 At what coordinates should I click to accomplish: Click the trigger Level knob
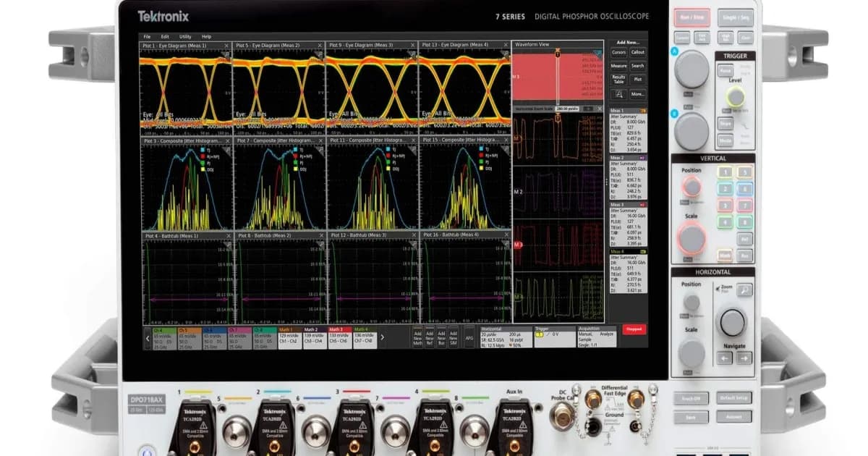pos(736,96)
